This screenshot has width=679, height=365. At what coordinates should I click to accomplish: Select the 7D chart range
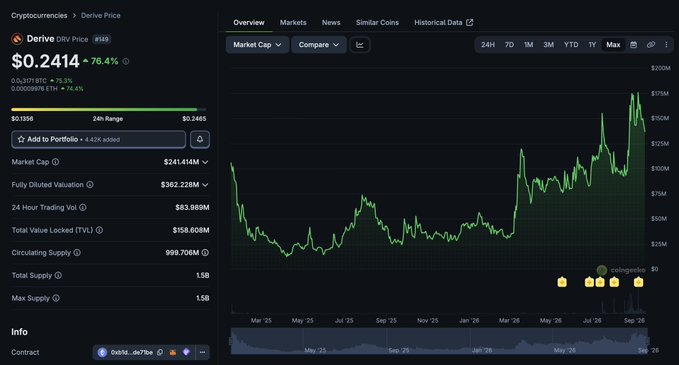click(509, 45)
